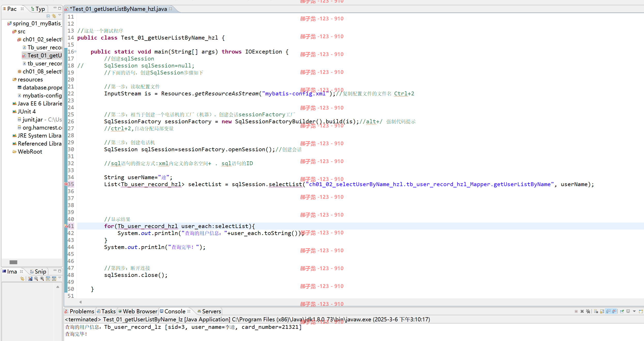
Task: Open database.properties file
Action: point(40,88)
